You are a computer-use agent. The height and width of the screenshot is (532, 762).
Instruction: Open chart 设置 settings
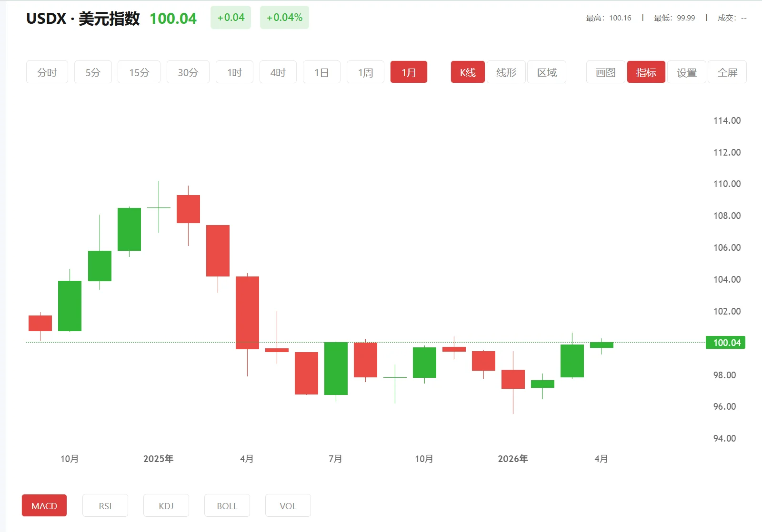[x=687, y=72]
